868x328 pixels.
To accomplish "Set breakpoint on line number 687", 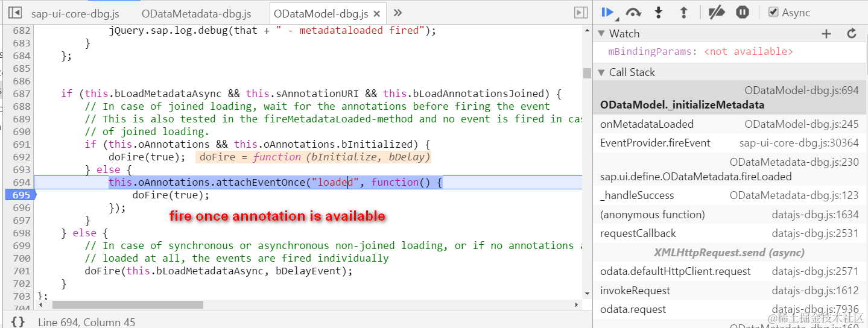I will pos(21,93).
